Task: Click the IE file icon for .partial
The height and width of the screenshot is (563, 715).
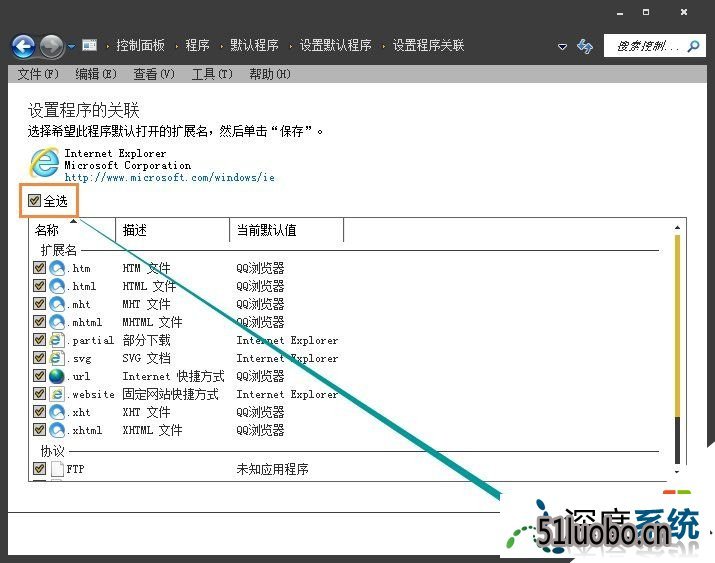Action: click(57, 340)
